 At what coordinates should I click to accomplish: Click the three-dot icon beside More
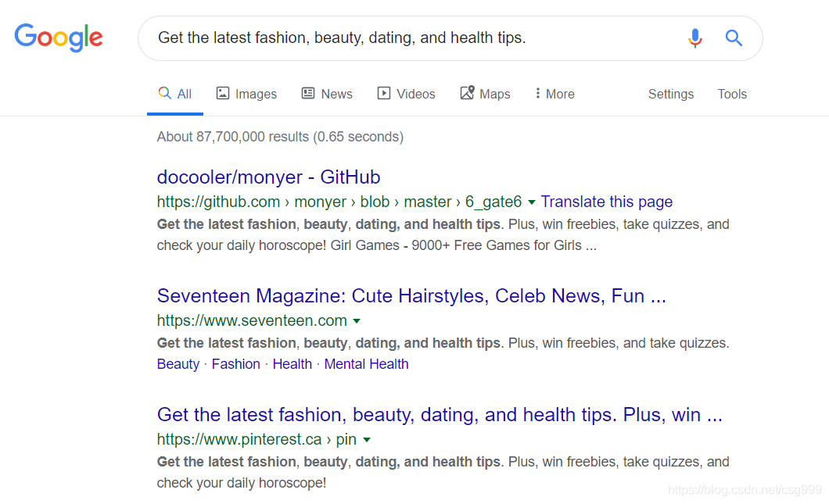coord(537,94)
